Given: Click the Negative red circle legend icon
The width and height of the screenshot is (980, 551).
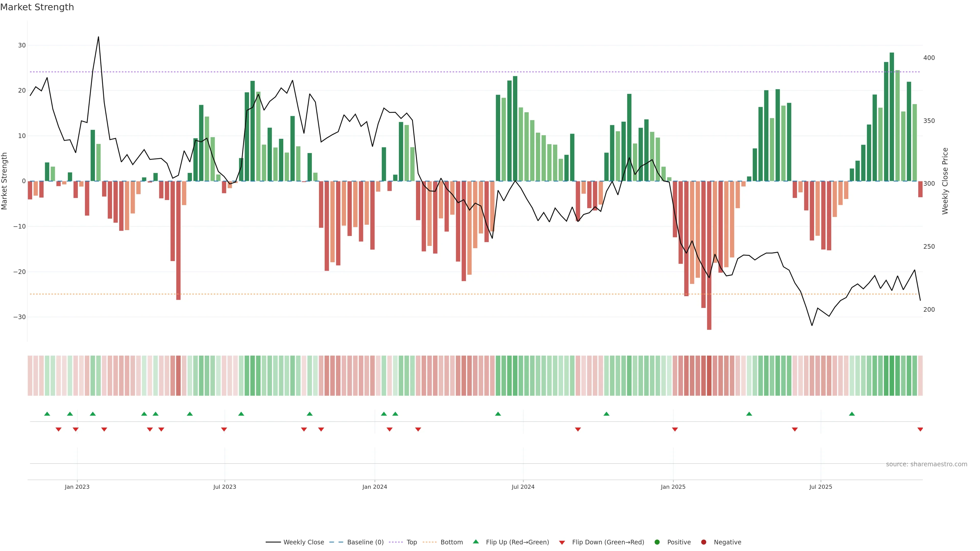Looking at the screenshot, I should [703, 542].
